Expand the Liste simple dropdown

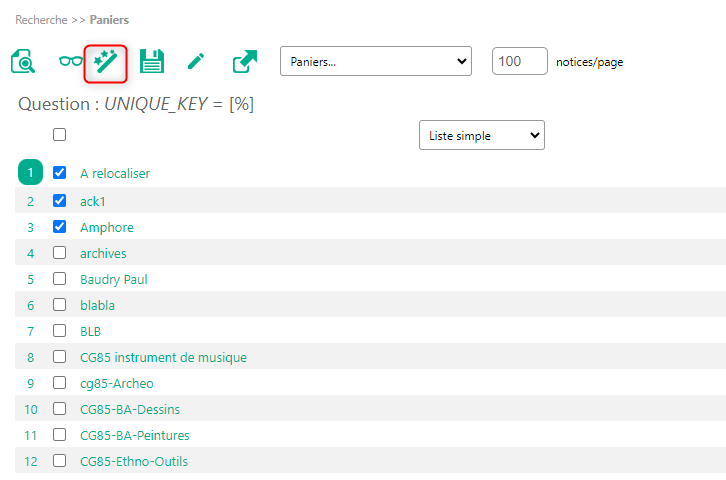pyautogui.click(x=481, y=135)
